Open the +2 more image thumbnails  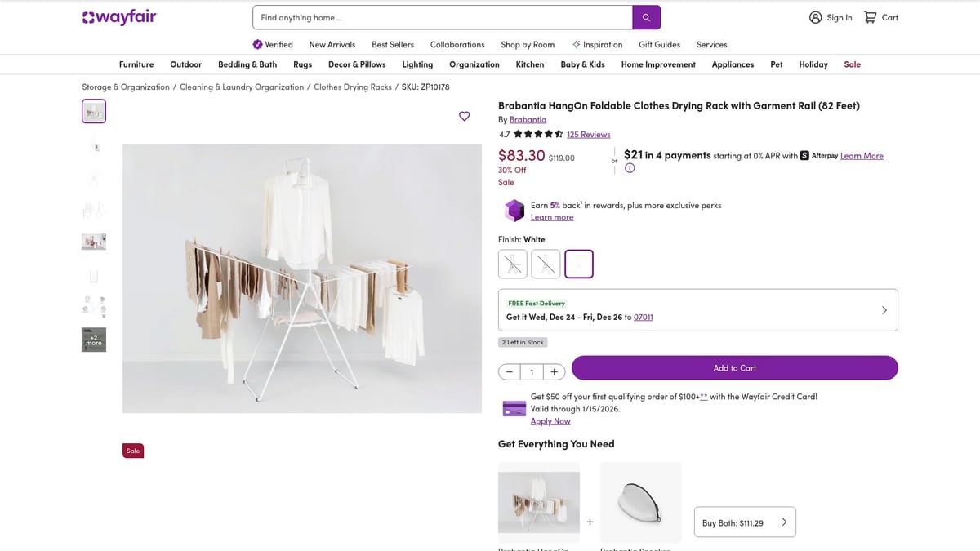pos(93,339)
